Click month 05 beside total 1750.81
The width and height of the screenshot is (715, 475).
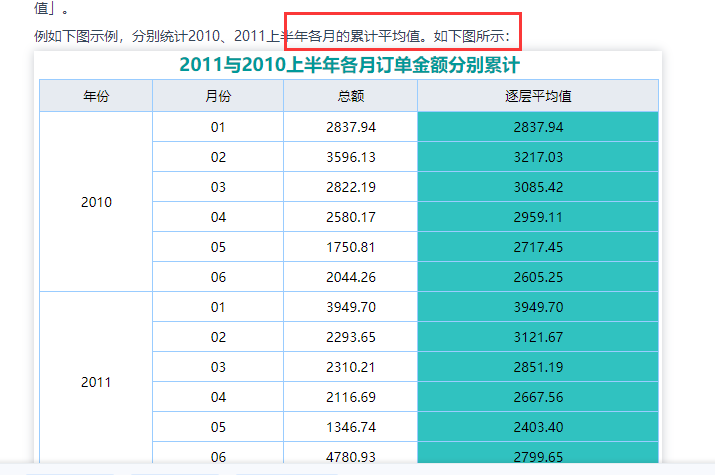pyautogui.click(x=218, y=247)
